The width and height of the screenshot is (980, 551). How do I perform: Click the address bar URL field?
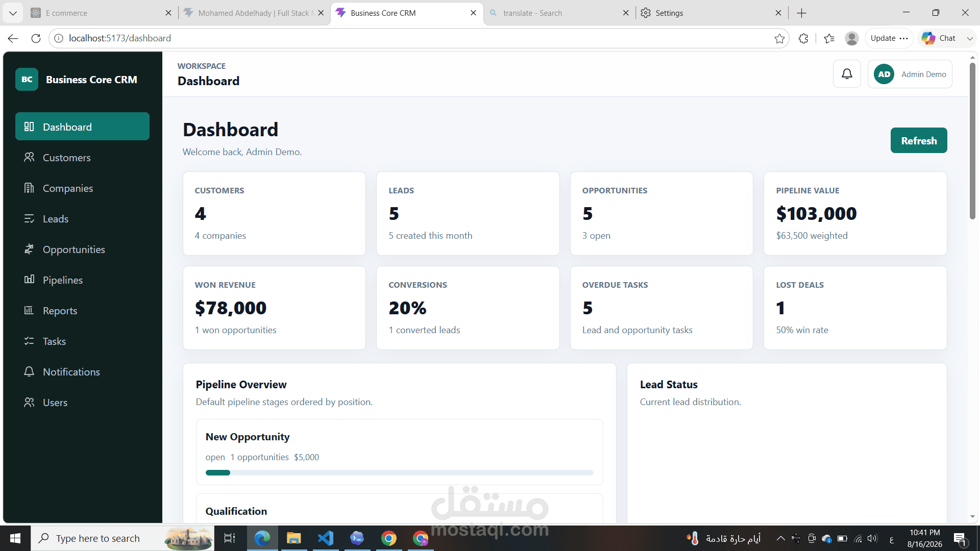[419, 38]
